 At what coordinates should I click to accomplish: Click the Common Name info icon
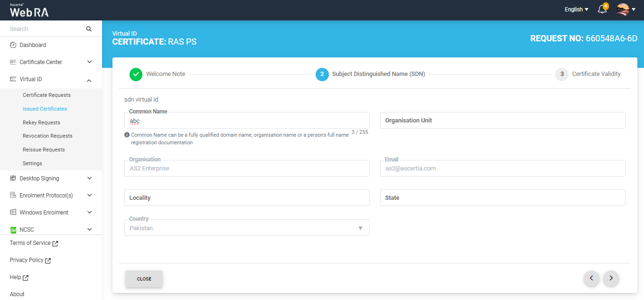point(127,135)
